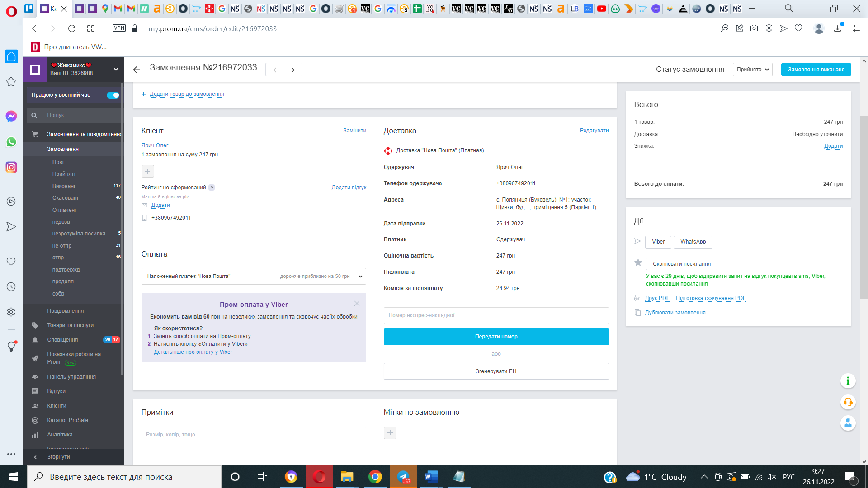The image size is (868, 488).
Task: Click 'Додати відгук' link
Action: click(349, 188)
